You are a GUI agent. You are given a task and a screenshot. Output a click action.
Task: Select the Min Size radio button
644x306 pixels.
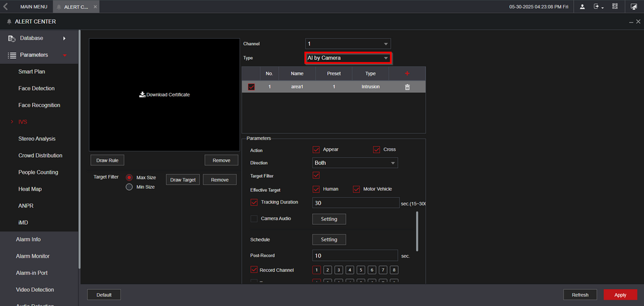(129, 187)
